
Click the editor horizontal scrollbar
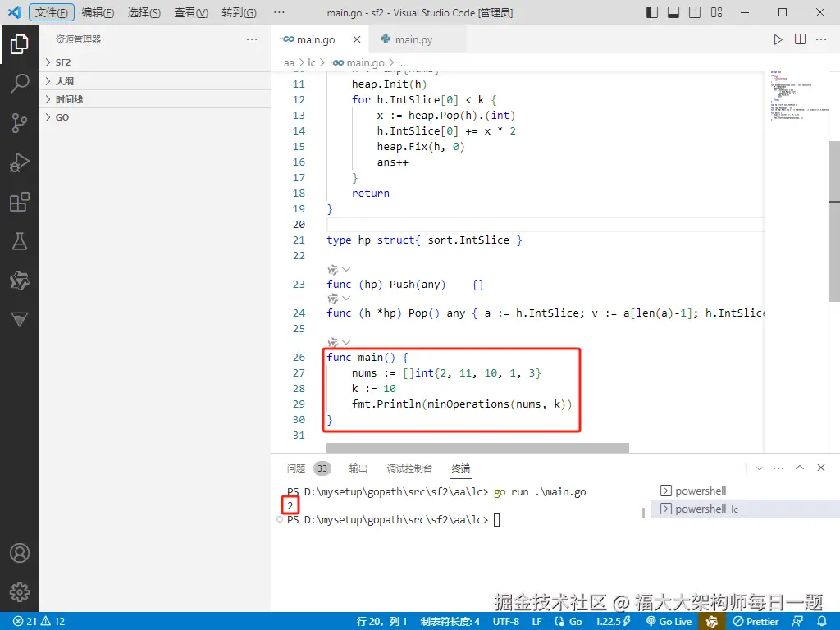[x=477, y=448]
